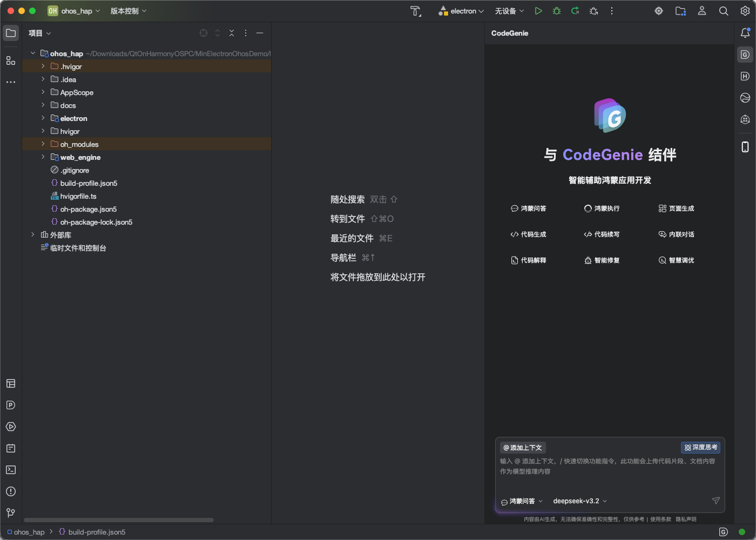Select the 内联对话 inline chat shortcut
This screenshot has height=540, width=756.
click(676, 234)
